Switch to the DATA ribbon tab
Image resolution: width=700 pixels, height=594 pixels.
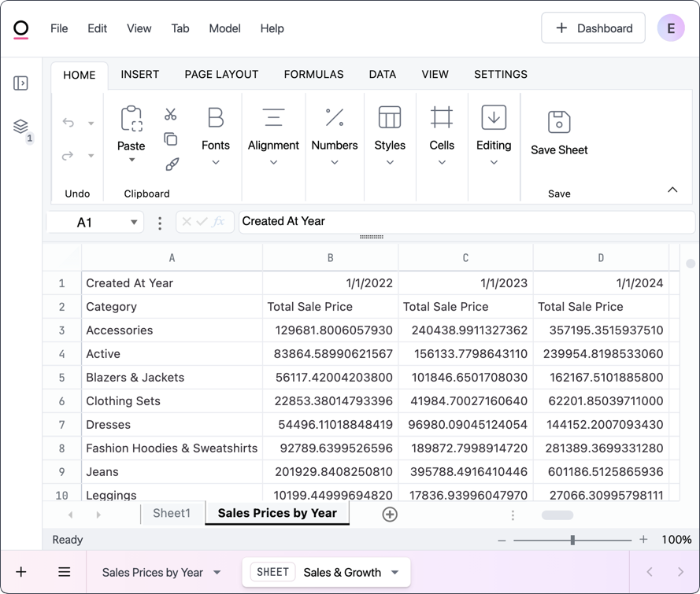[383, 74]
